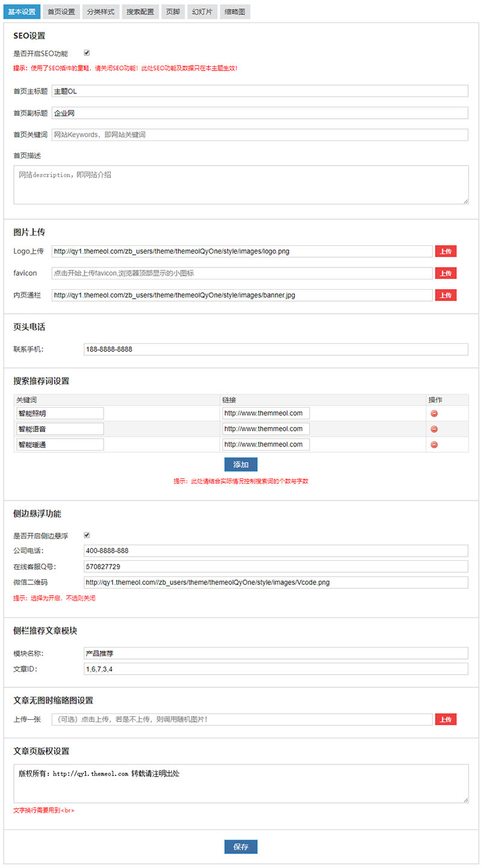
Task: Go to 幻灯片 tab
Action: (x=202, y=11)
